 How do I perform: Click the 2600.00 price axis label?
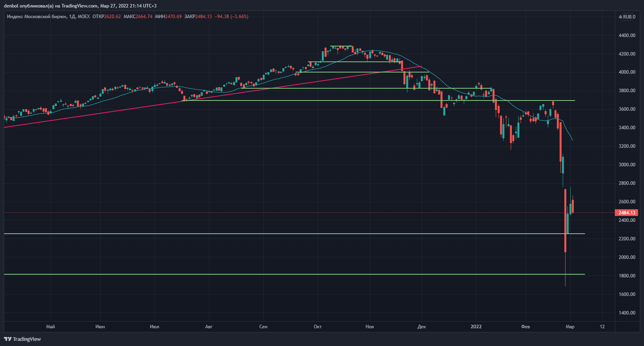(627, 202)
